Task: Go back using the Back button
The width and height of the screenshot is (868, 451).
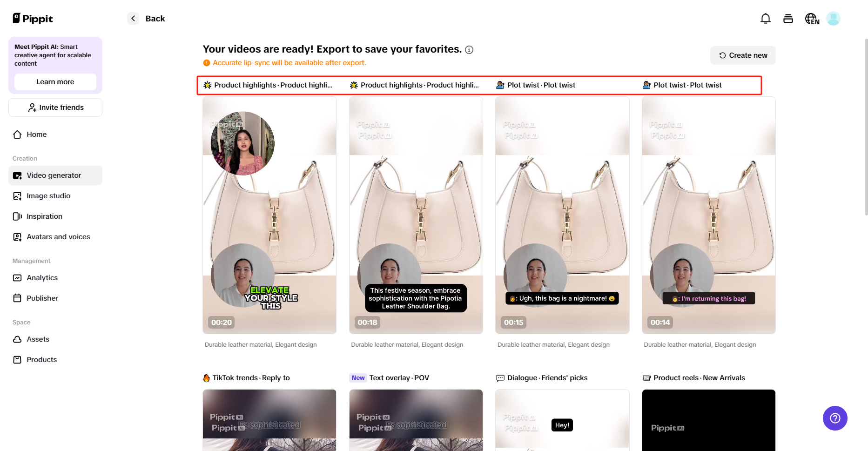Action: pos(146,18)
